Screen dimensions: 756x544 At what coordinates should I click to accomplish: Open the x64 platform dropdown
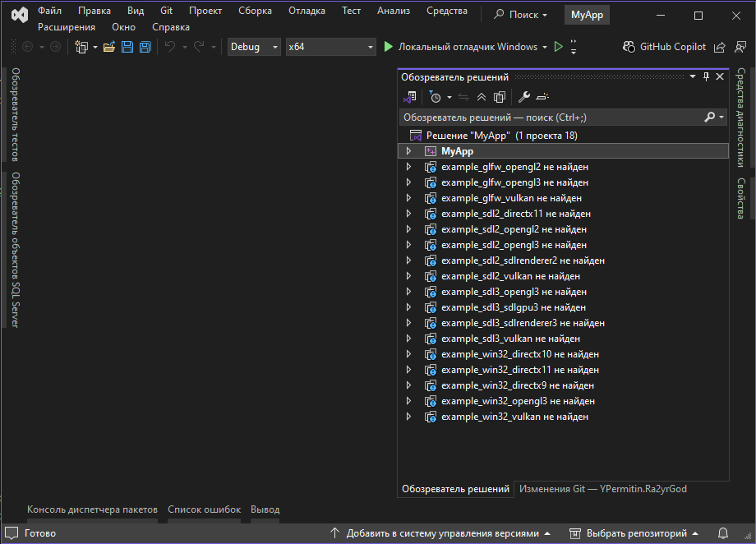(330, 47)
